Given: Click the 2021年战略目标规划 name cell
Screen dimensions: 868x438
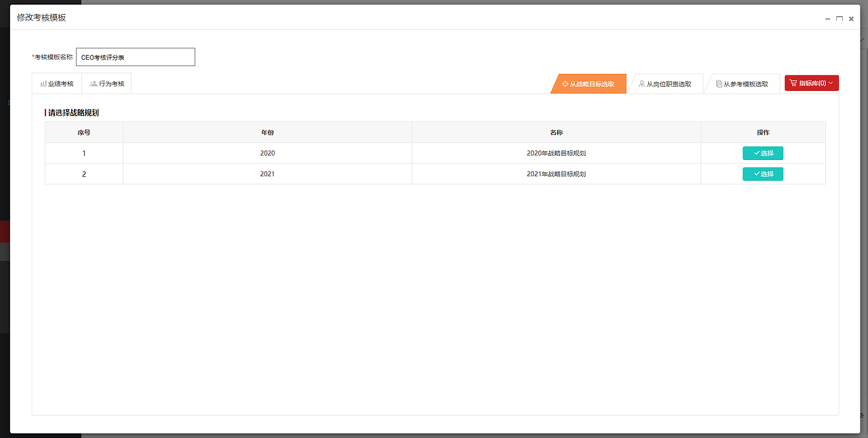Looking at the screenshot, I should pyautogui.click(x=556, y=174).
